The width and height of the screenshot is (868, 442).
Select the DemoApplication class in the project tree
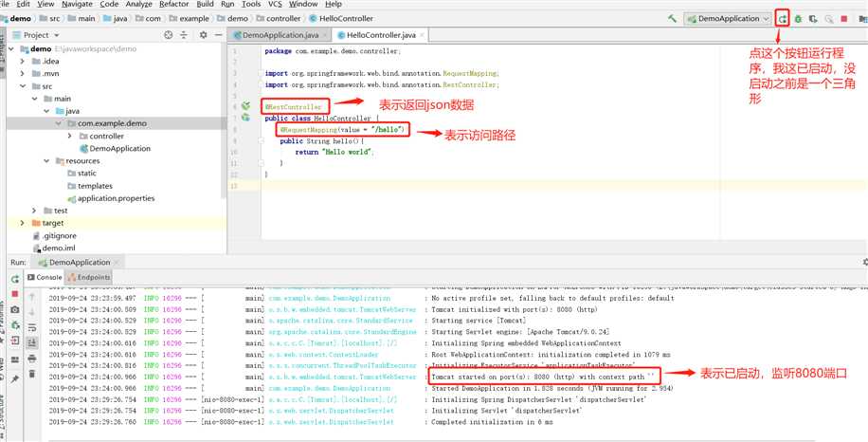pos(116,149)
